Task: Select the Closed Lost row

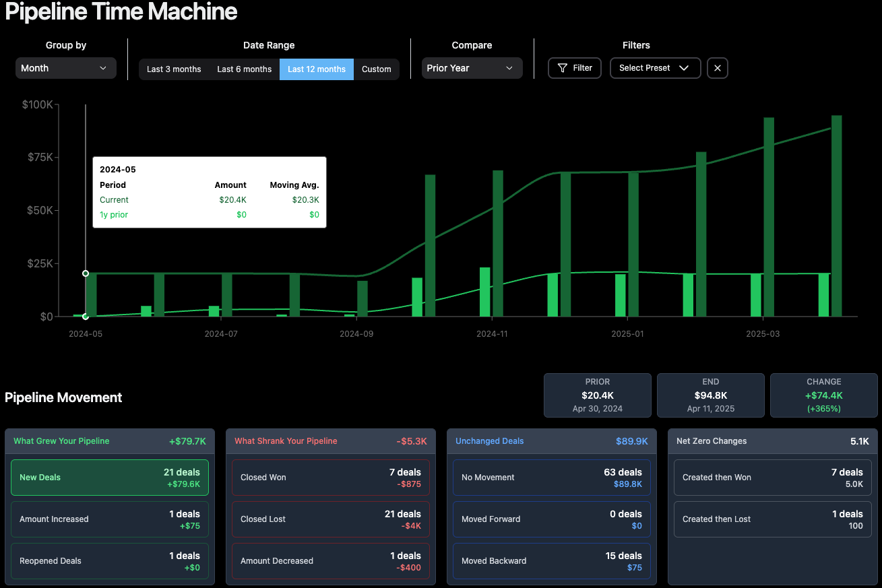Action: point(330,519)
